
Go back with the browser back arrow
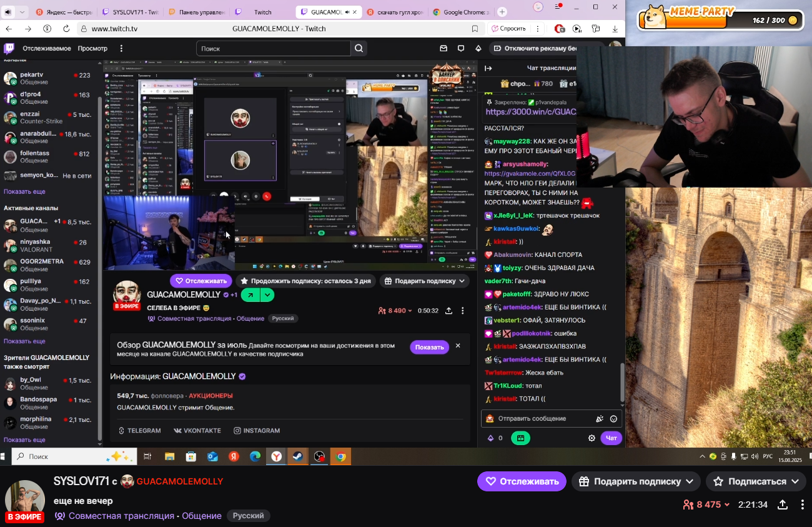click(x=9, y=29)
